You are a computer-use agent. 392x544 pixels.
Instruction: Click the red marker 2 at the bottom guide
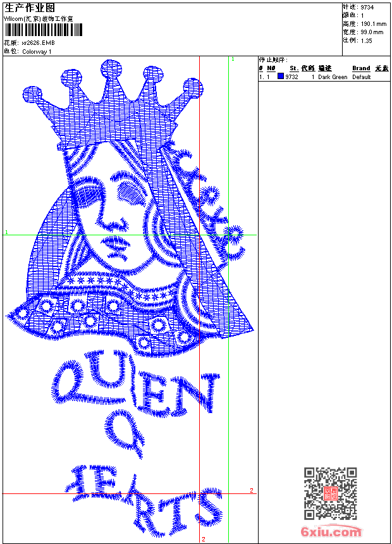coord(204,539)
